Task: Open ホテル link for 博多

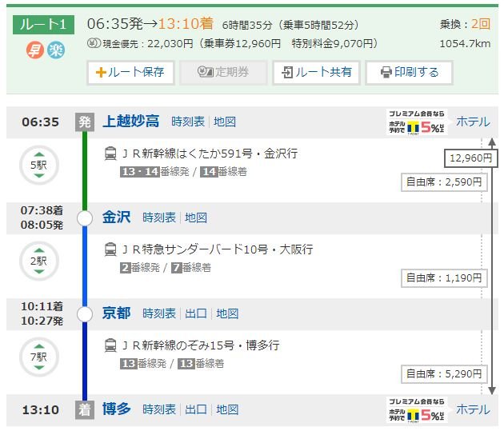Action: tap(473, 409)
